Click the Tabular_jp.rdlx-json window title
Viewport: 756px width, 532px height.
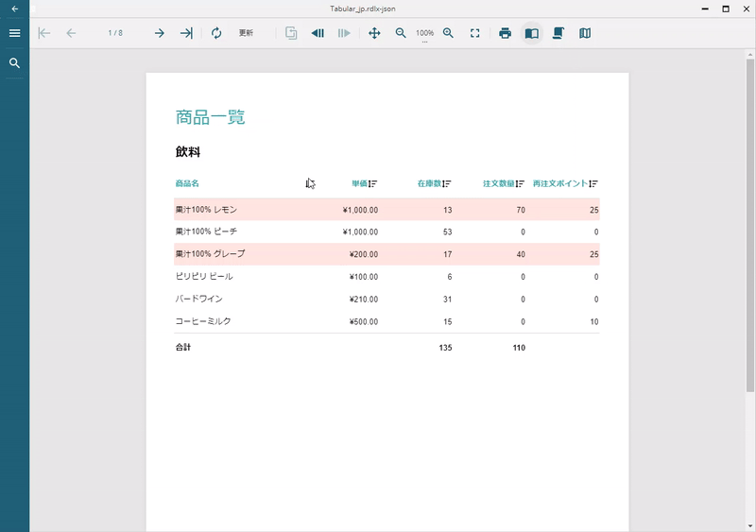[363, 9]
